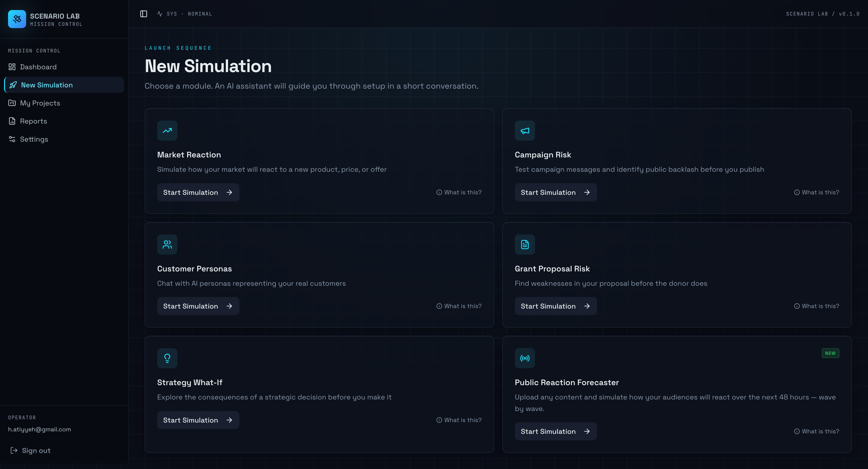The image size is (868, 469).
Task: Click the operator email h.atiyyeh@gmail.com
Action: click(x=39, y=429)
